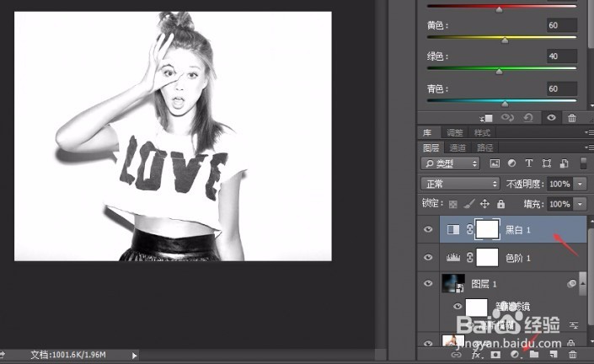The height and width of the screenshot is (364, 594).
Task: Click the 填充 100% value field
Action: click(x=560, y=204)
